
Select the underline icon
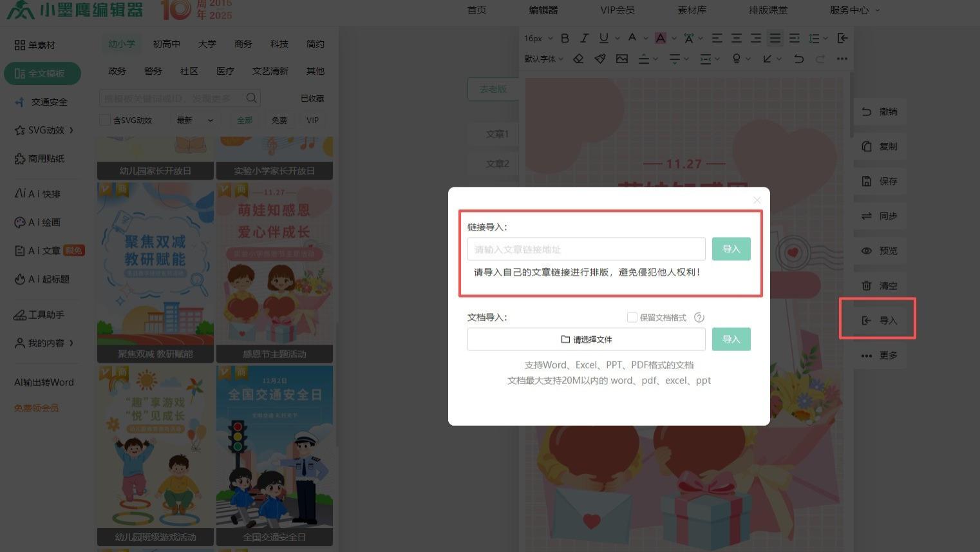pyautogui.click(x=603, y=38)
